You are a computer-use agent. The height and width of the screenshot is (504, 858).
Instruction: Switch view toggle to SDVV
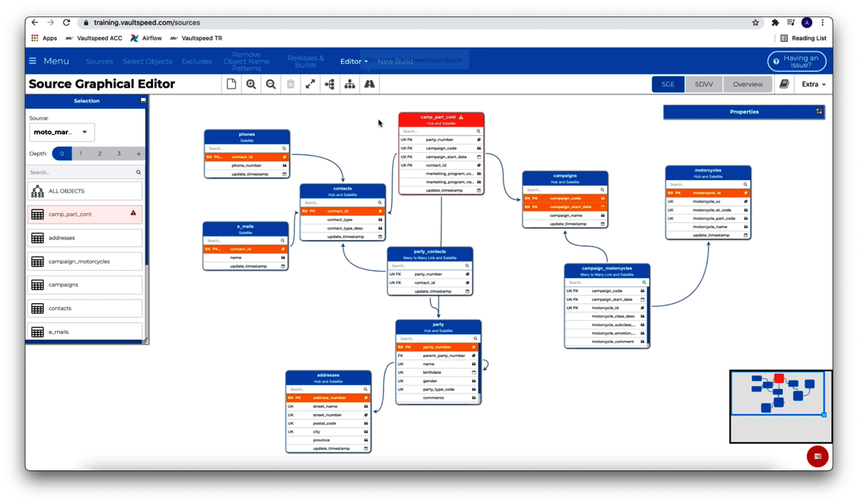[704, 84]
